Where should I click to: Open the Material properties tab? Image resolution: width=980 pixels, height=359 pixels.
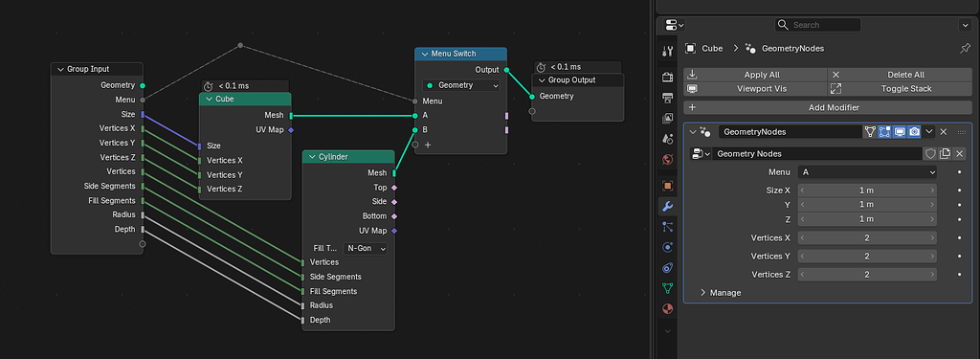pyautogui.click(x=667, y=309)
